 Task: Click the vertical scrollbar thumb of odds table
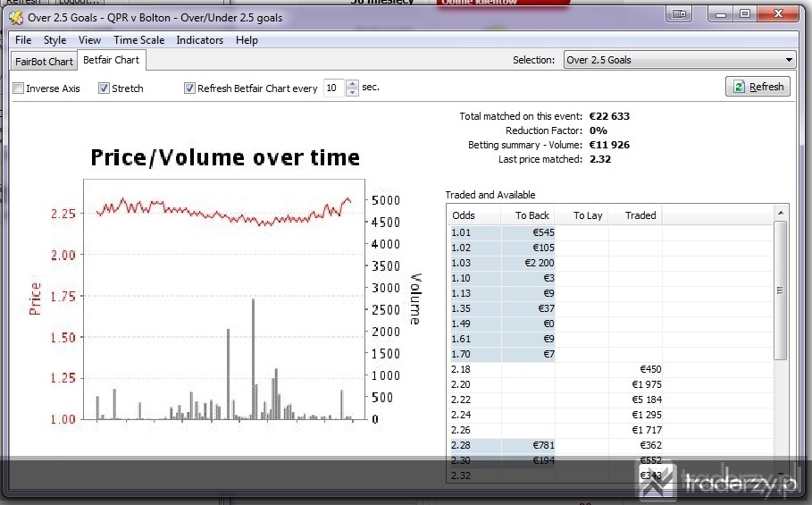pos(780,290)
